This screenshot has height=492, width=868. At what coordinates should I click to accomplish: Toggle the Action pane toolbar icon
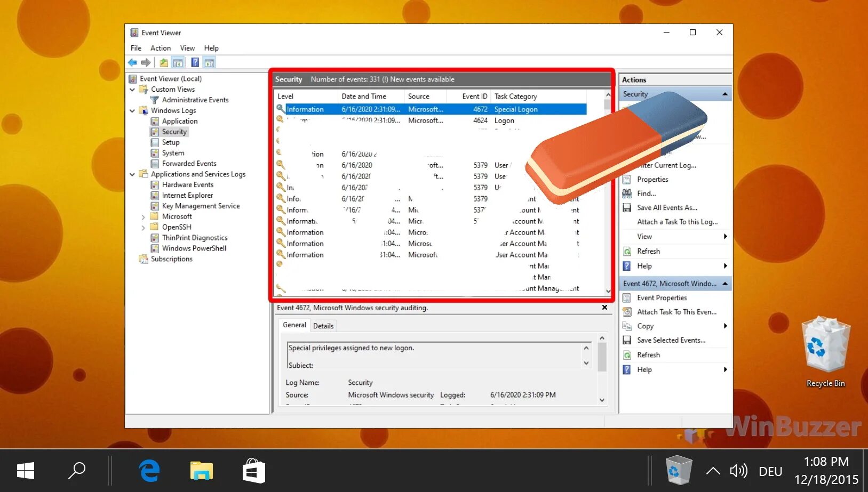(209, 63)
